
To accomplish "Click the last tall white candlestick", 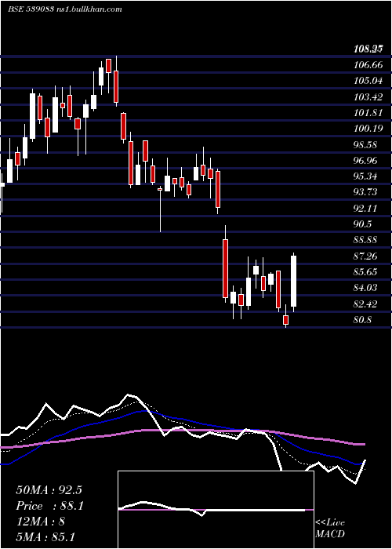I will [294, 282].
